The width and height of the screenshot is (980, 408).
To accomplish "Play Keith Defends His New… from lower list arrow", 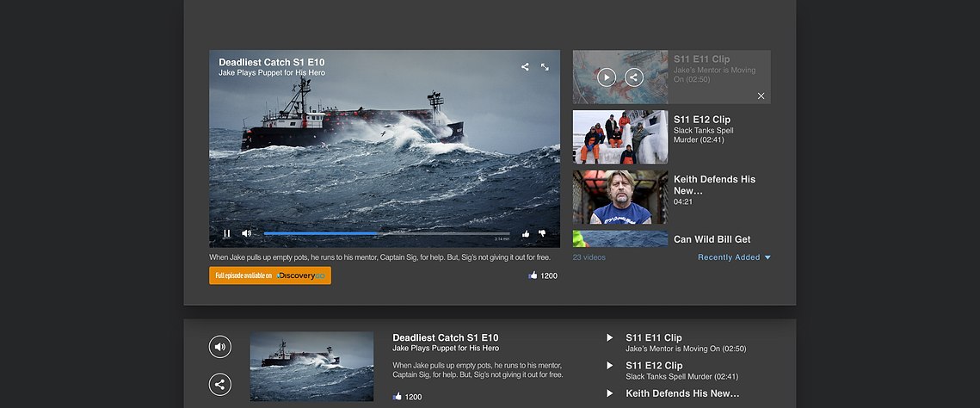I will [x=609, y=393].
